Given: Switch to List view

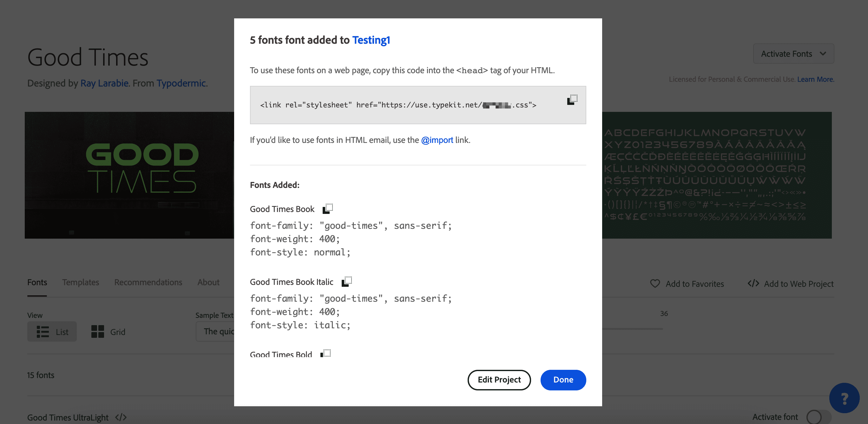Looking at the screenshot, I should [x=52, y=331].
